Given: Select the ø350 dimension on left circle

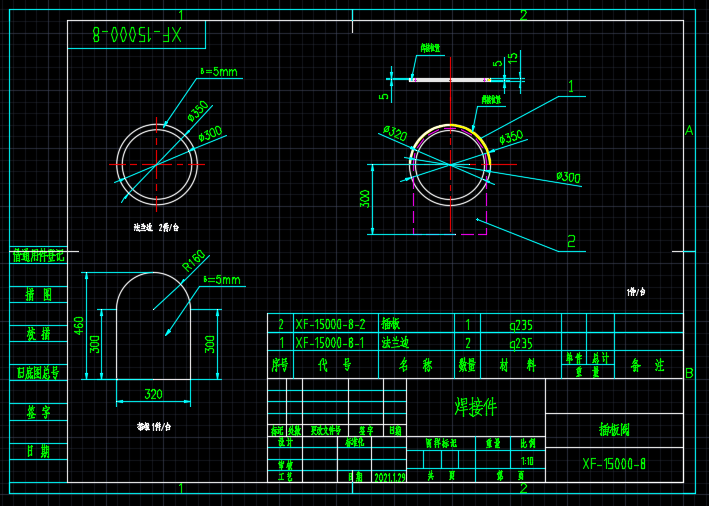Looking at the screenshot, I should click(199, 111).
